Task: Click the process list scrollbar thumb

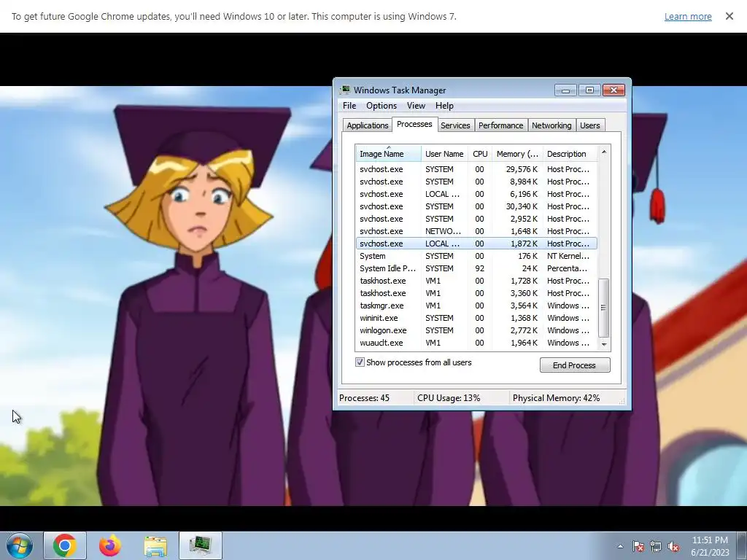Action: click(x=604, y=308)
